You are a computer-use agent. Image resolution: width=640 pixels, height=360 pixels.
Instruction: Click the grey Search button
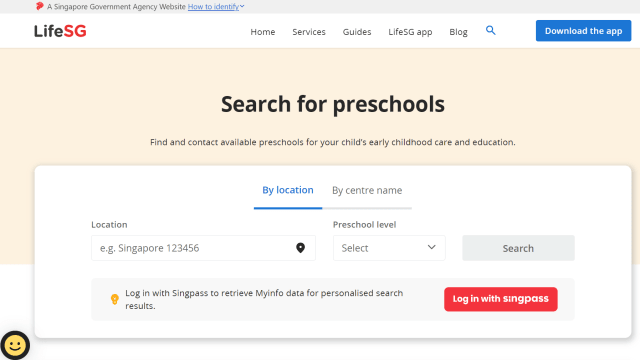pos(518,248)
